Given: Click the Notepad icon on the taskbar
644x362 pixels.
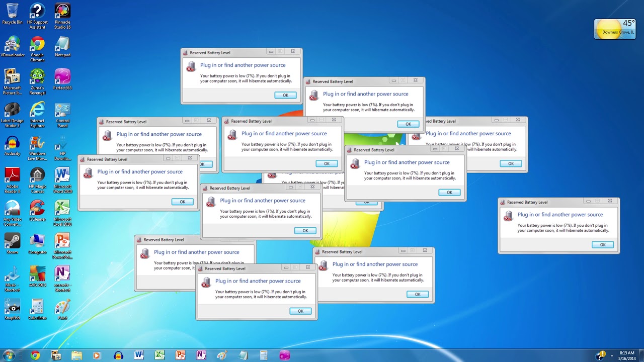Looking at the screenshot, I should [x=243, y=355].
